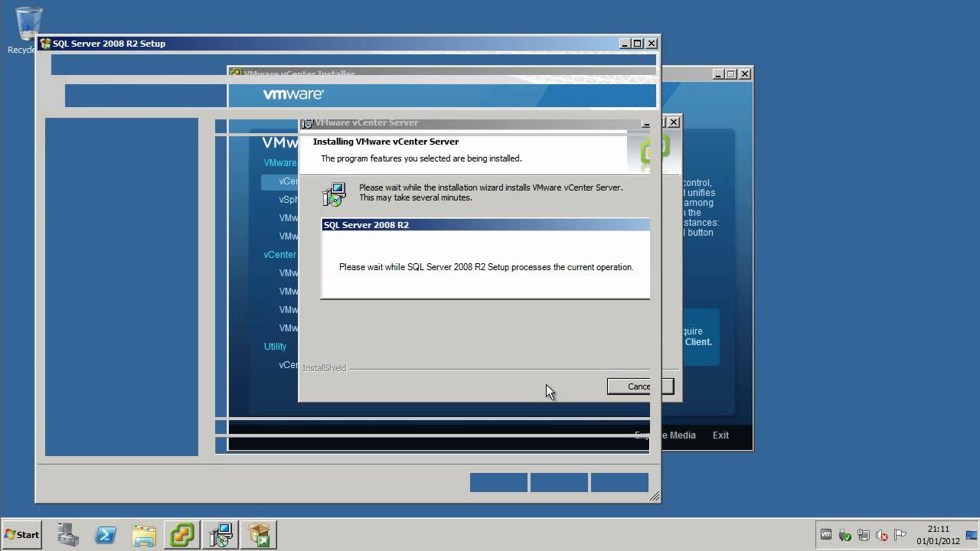
Task: Close the VMware vCenter Server dialog
Action: click(x=674, y=122)
